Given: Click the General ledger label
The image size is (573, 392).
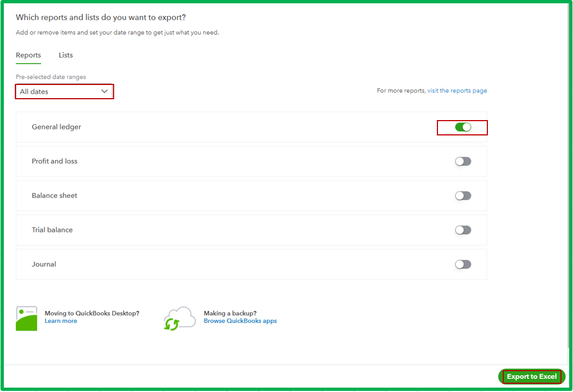Looking at the screenshot, I should [x=57, y=127].
